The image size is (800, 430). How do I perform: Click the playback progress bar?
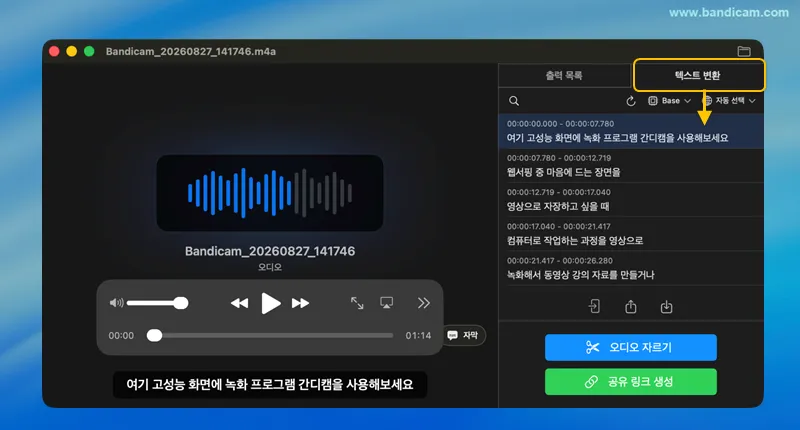tap(270, 336)
